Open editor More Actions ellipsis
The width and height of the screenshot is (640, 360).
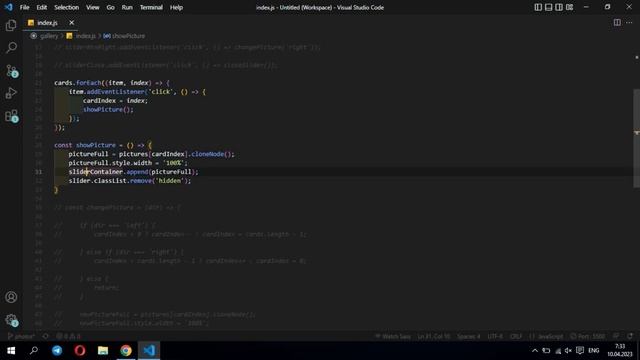point(629,23)
